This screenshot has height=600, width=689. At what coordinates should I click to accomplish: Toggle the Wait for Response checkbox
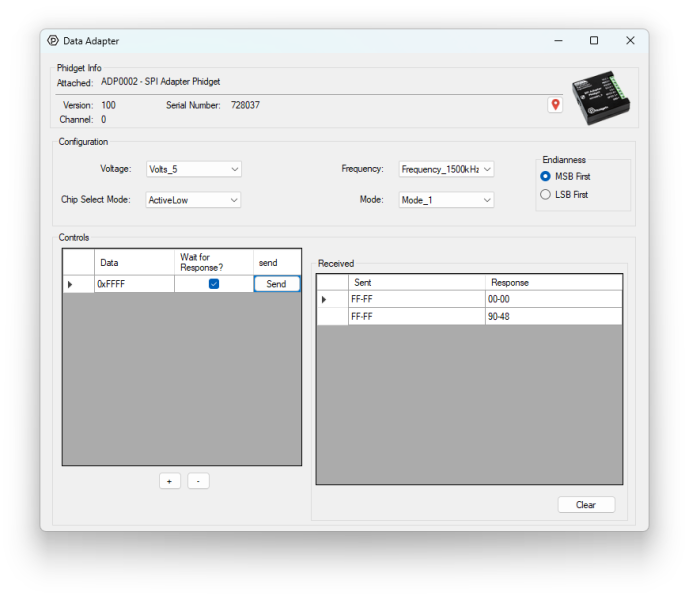pyautogui.click(x=214, y=284)
